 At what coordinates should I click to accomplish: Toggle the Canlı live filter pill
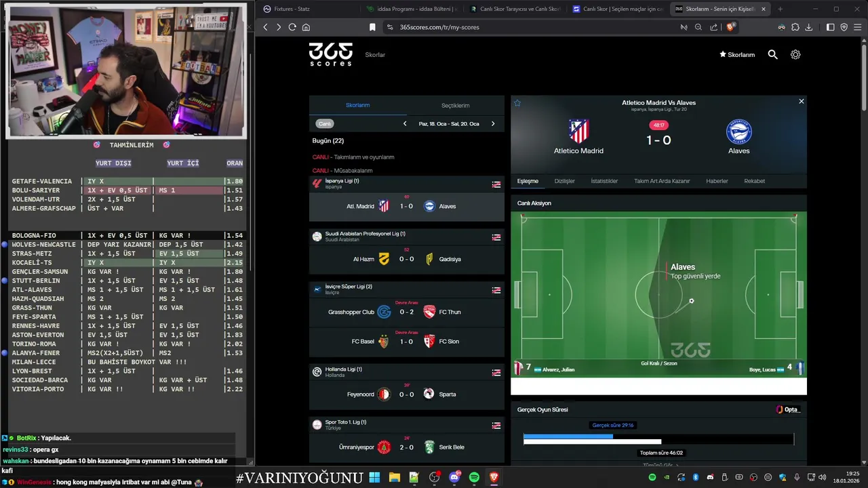[x=325, y=123]
